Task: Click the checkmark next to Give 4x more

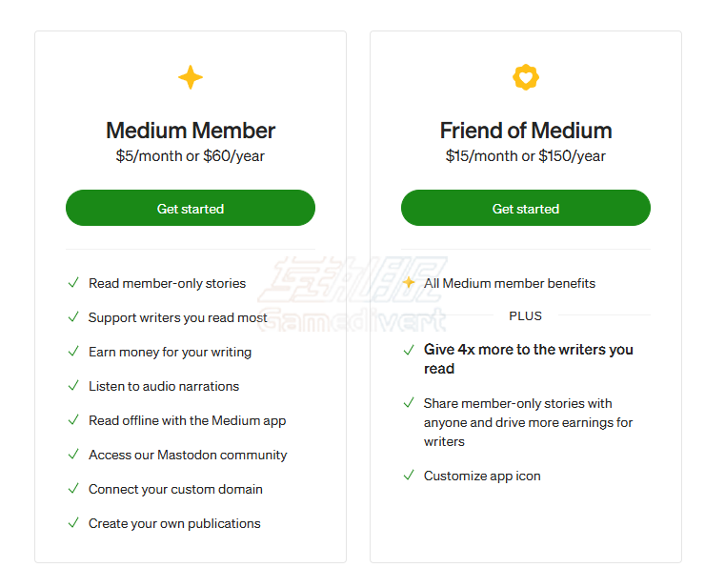Action: pos(409,350)
